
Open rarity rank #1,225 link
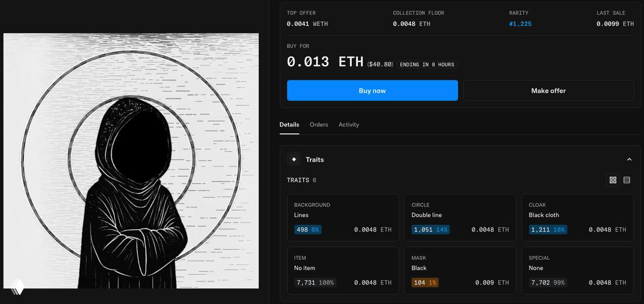[520, 24]
